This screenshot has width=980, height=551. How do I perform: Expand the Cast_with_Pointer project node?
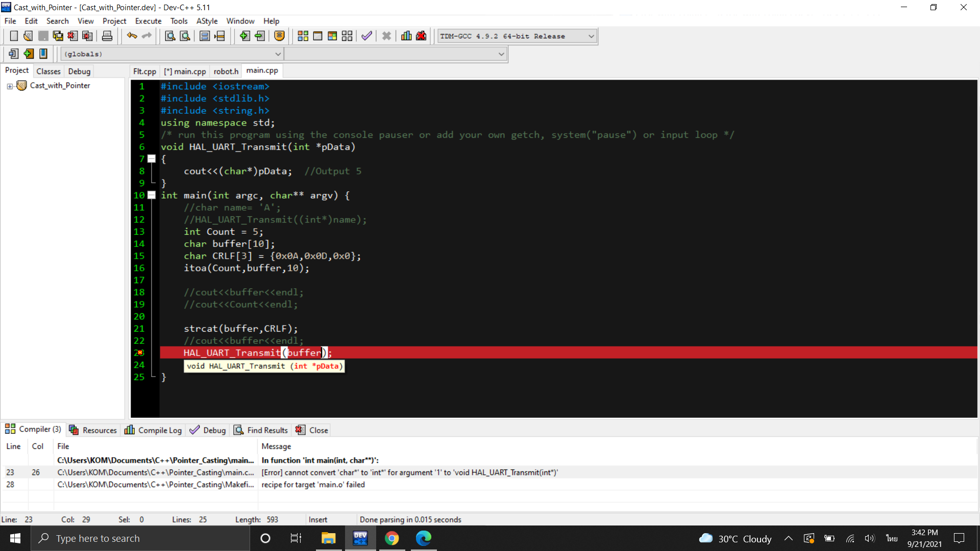(9, 86)
